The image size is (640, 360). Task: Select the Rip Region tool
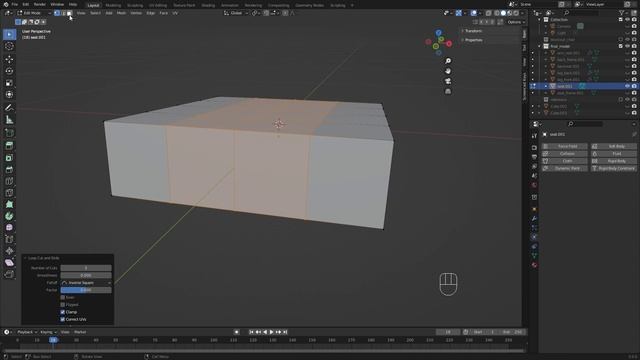click(x=9, y=274)
